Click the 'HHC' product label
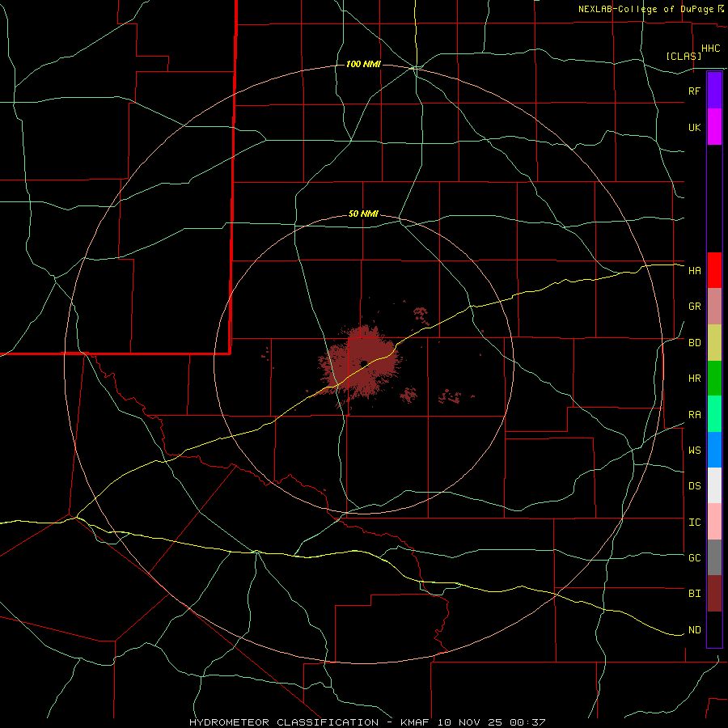This screenshot has height=728, width=728. [x=710, y=49]
